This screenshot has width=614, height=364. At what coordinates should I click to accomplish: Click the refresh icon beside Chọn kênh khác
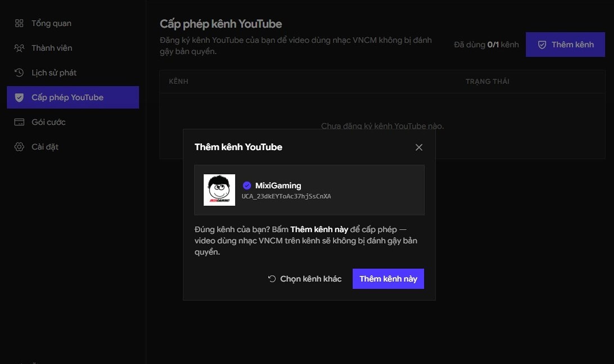(x=272, y=279)
